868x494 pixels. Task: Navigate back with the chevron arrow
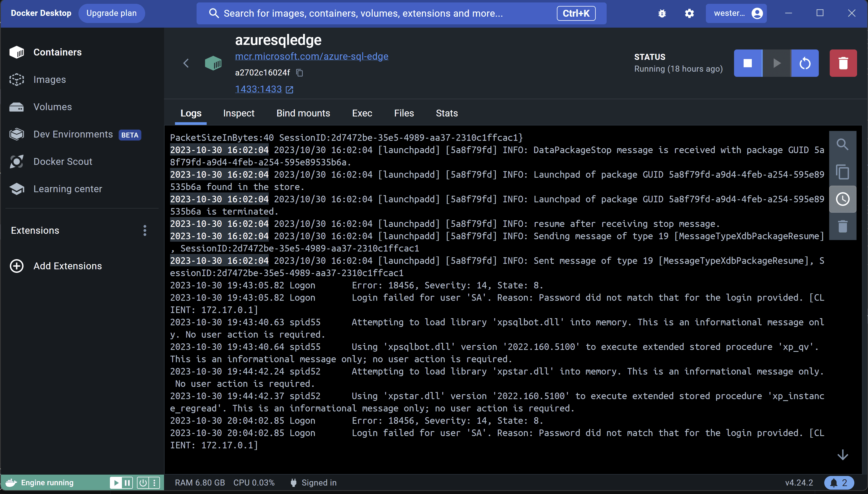point(186,63)
